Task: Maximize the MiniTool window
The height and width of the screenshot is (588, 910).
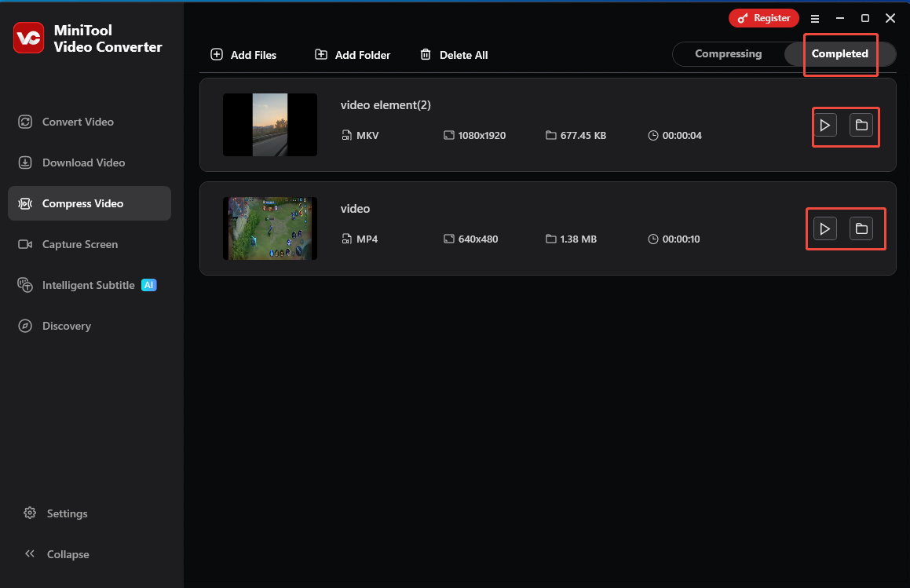Action: 864,19
